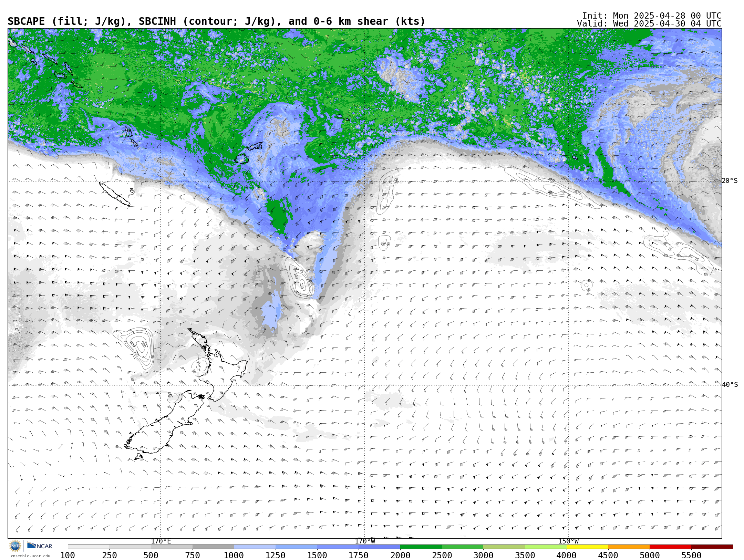Click the 150 CINH contour label north of New Zealand
Image resolution: width=744 pixels, height=560 pixels.
(x=302, y=286)
